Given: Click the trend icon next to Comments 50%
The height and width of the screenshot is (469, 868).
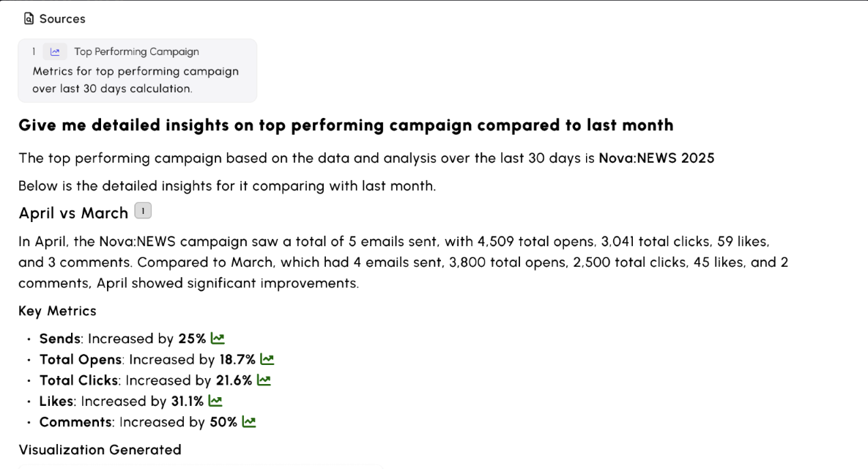Looking at the screenshot, I should click(x=249, y=422).
